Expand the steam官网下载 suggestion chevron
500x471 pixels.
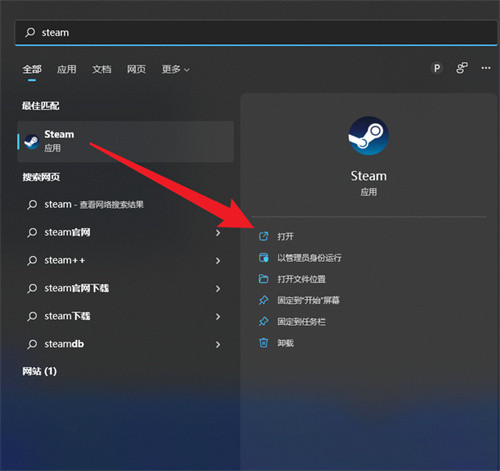coord(218,289)
